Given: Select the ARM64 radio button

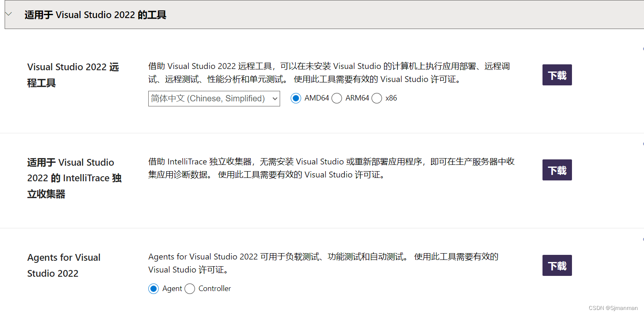Looking at the screenshot, I should pos(337,98).
